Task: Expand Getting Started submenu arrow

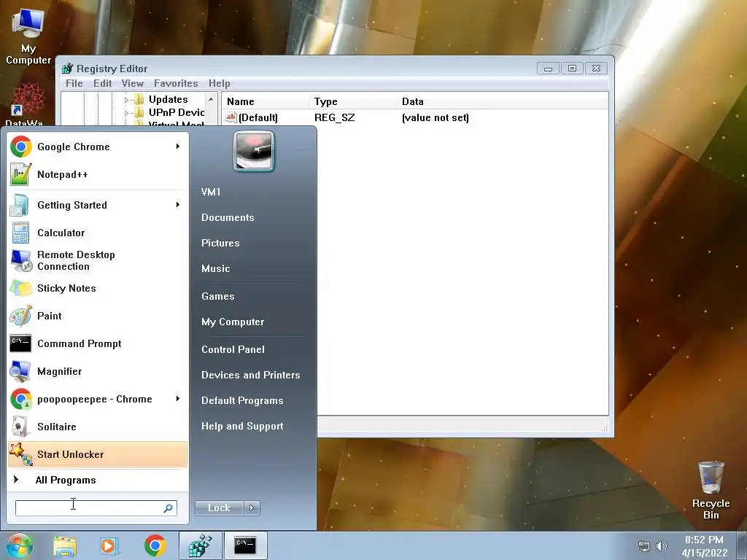Action: 178,205
